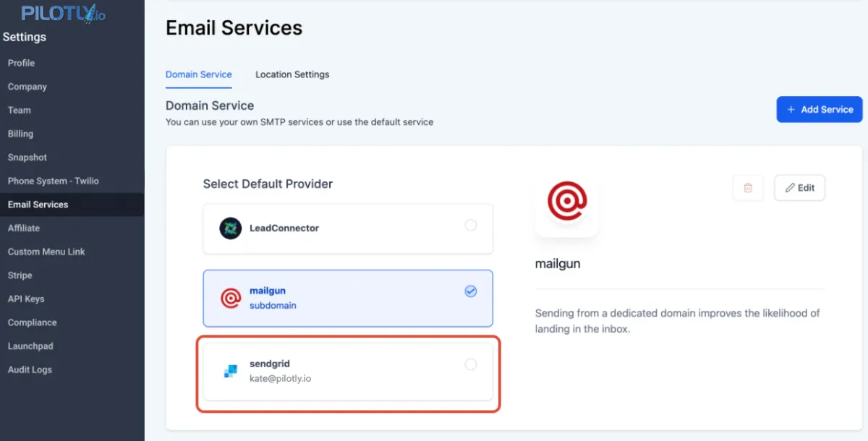Image resolution: width=868 pixels, height=441 pixels.
Task: Select the sendgrid radio button
Action: (471, 364)
